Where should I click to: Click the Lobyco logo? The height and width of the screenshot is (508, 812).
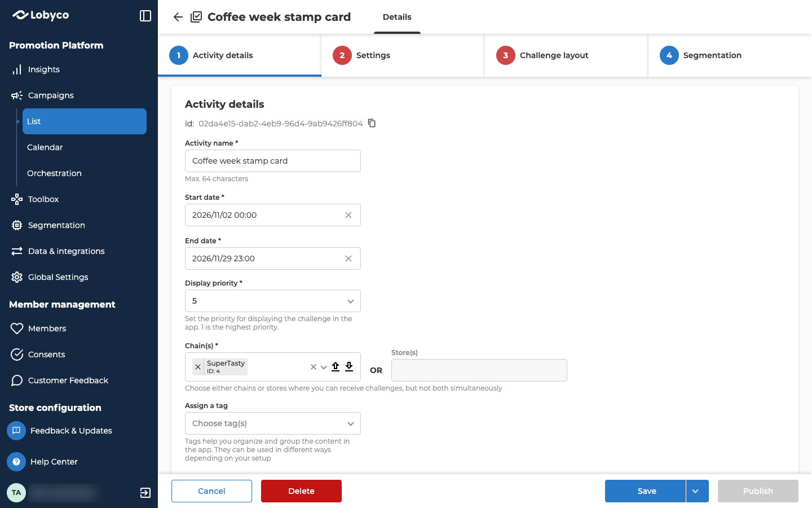pyautogui.click(x=41, y=15)
